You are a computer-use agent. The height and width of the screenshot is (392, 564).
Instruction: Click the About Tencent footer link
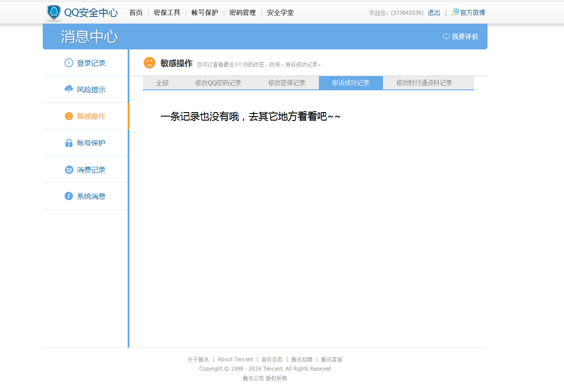click(235, 360)
